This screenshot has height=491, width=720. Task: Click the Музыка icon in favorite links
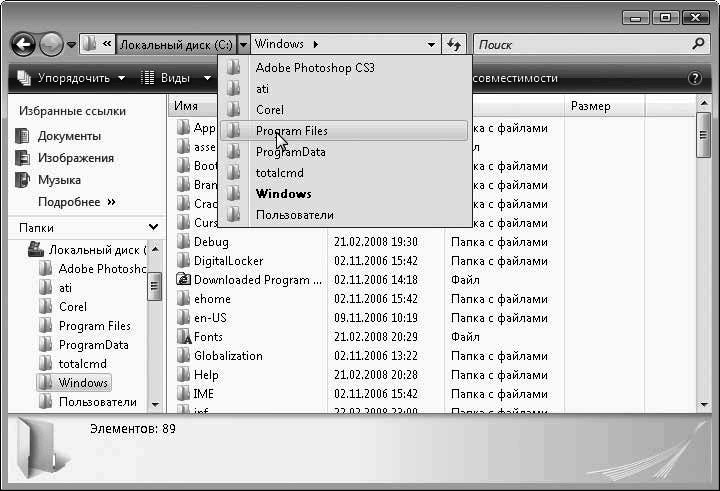pyautogui.click(x=23, y=180)
